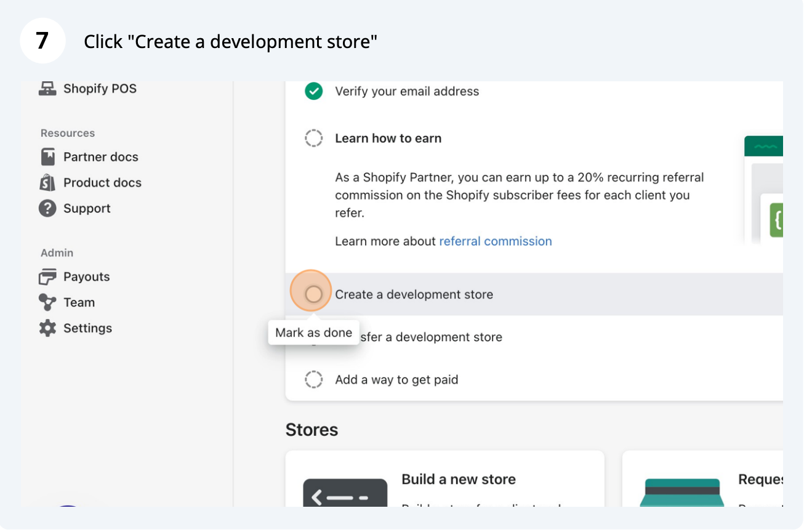This screenshot has width=804, height=532.
Task: Collapse the Learn how to earn step
Action: [x=388, y=139]
